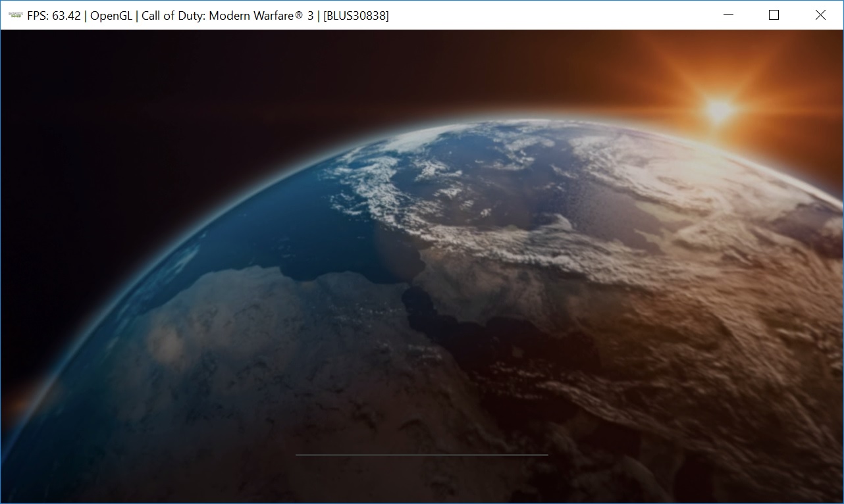Viewport: 844px width, 504px height.
Task: Minimize the Call of Duty game window
Action: 728,15
